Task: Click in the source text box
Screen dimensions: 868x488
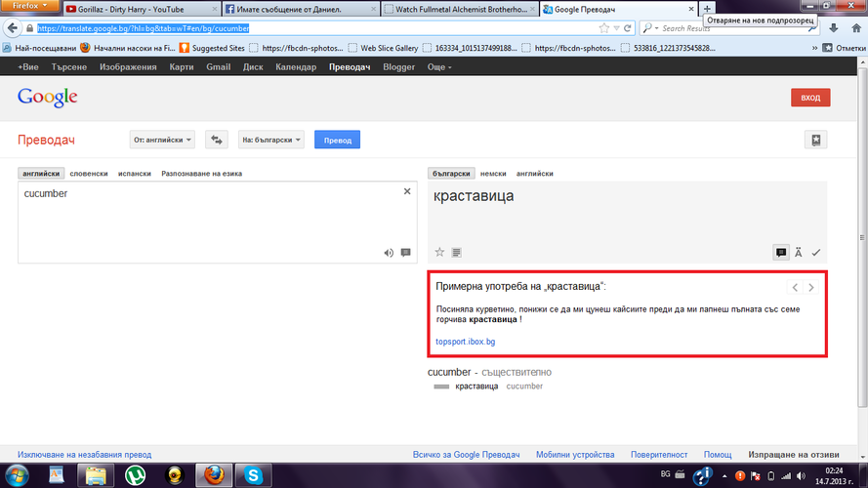Action: (218, 223)
